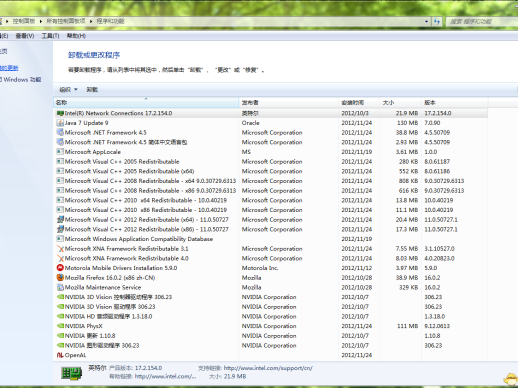Click the Visual C++ 2010 x64 Redistributable icon

[60, 200]
